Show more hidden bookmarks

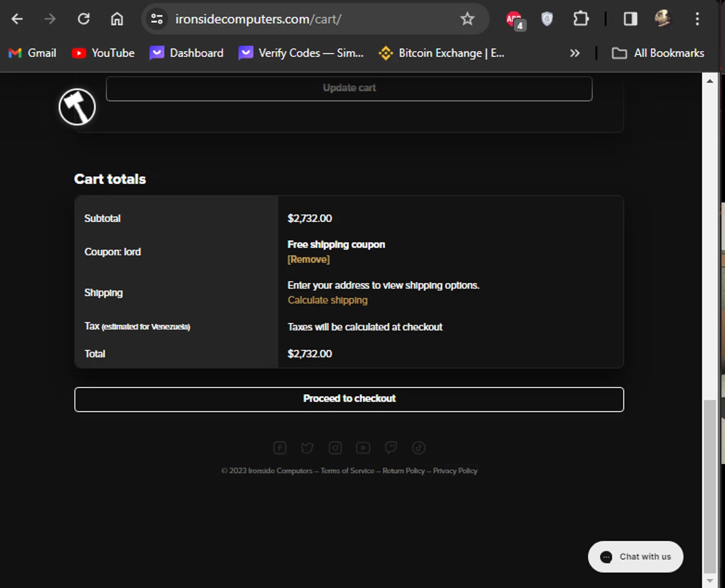coord(574,53)
